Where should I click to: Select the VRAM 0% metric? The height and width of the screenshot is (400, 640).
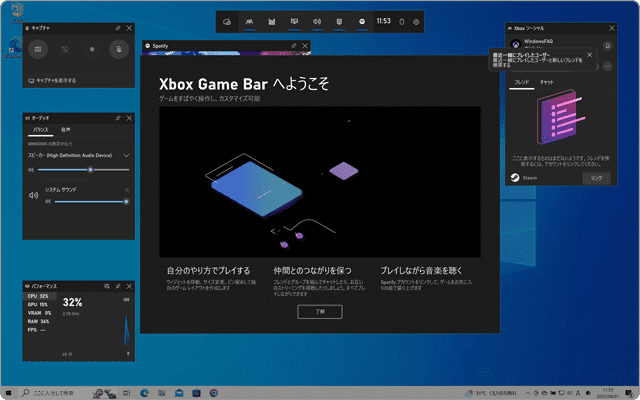[40, 313]
